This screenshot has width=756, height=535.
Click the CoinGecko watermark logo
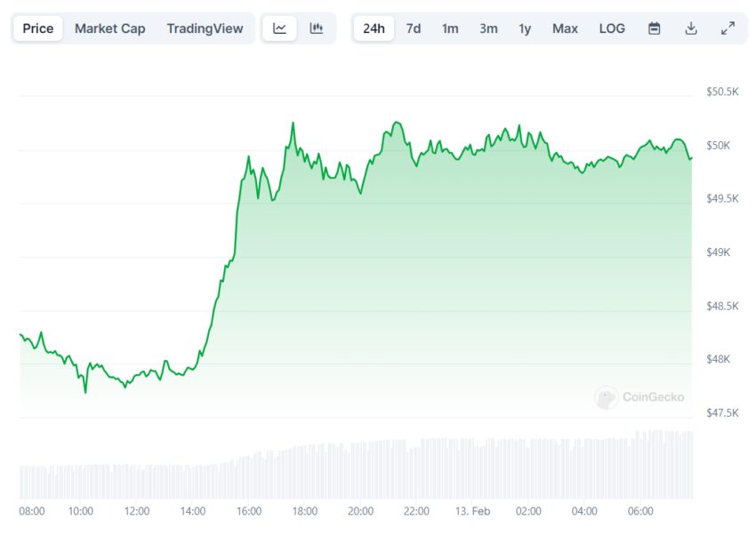tap(640, 397)
